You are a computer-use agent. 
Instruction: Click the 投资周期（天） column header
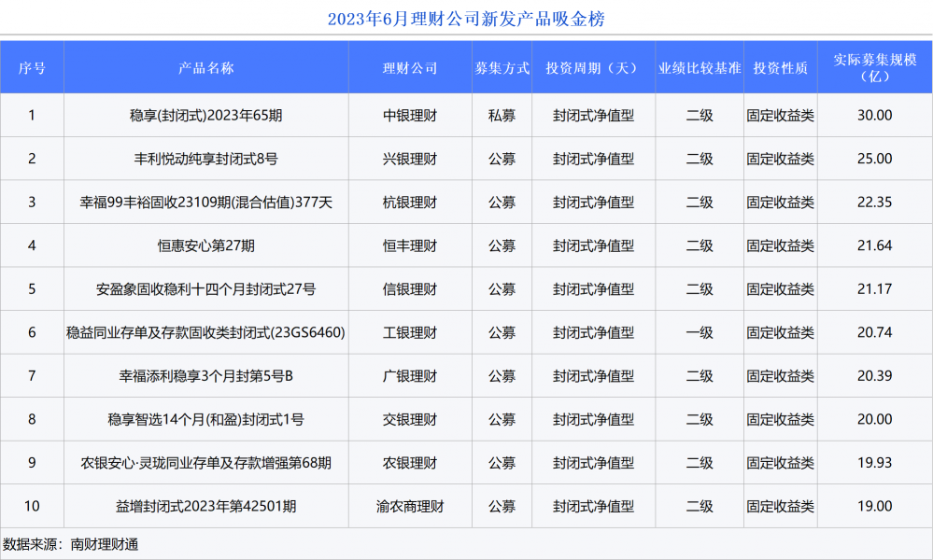click(x=593, y=68)
